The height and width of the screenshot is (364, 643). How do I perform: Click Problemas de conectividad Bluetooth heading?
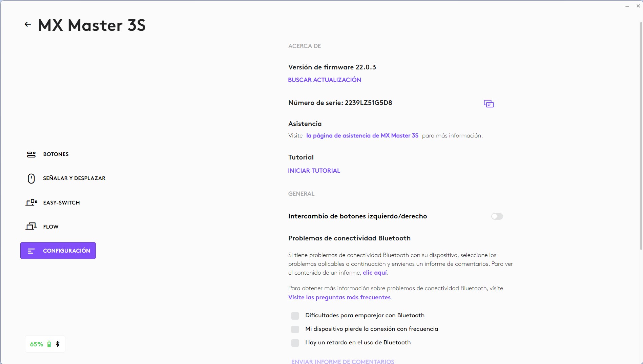(x=349, y=238)
